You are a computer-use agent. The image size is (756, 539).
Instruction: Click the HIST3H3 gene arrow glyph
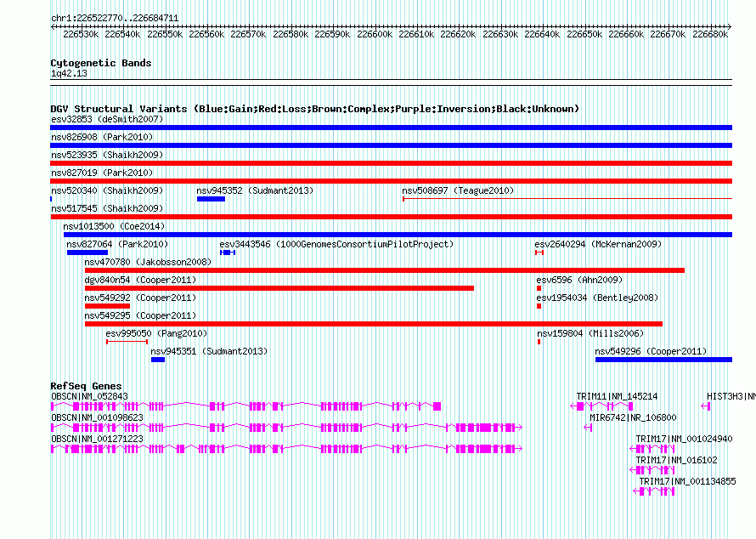tap(706, 406)
